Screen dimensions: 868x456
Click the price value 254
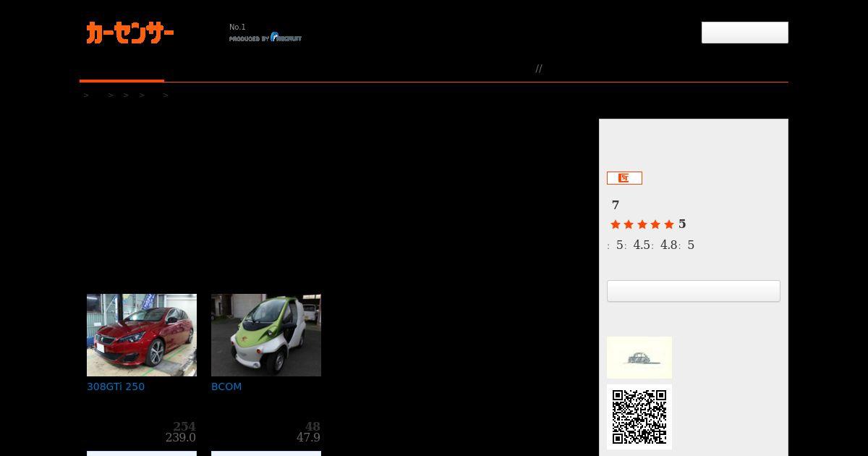coord(184,426)
